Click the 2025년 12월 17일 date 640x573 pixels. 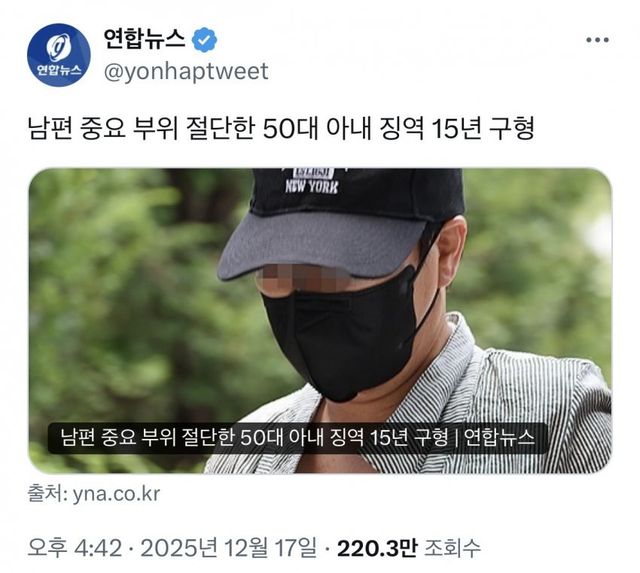click(229, 548)
